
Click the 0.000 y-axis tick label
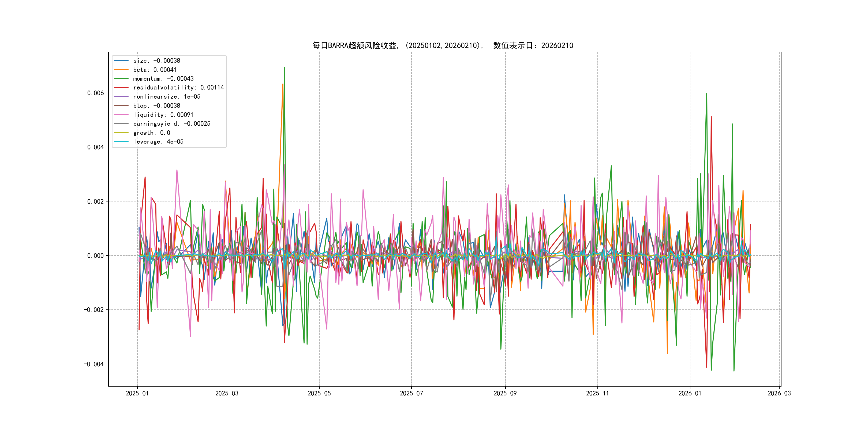point(95,256)
